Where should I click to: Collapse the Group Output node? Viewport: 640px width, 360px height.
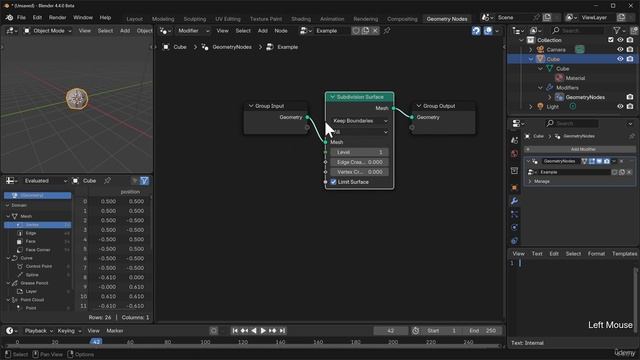click(418, 106)
